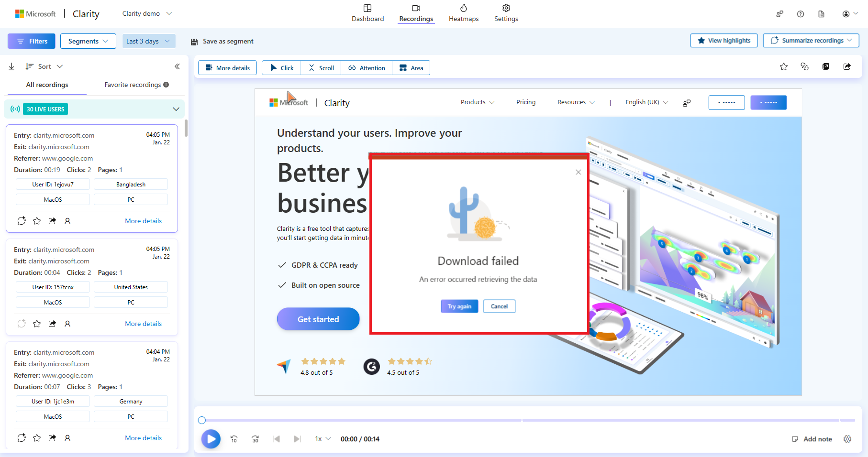The height and width of the screenshot is (457, 868).
Task: Toggle the Area view in player toolbar
Action: tap(411, 68)
